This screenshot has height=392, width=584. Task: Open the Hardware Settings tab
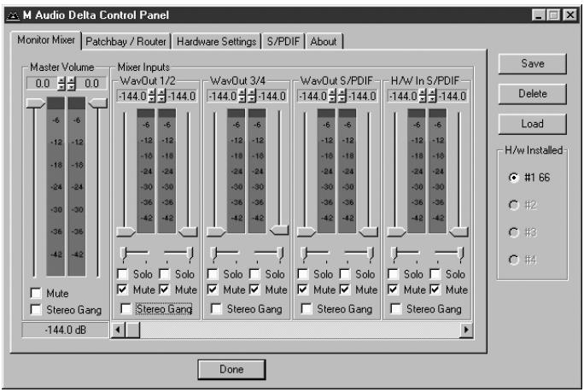coord(216,41)
